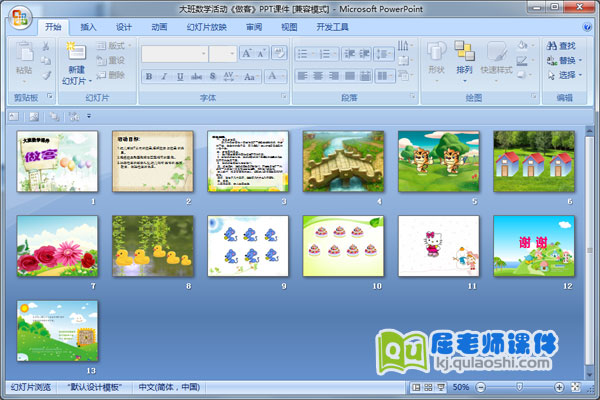Open the Font dialog launcher

[284, 96]
